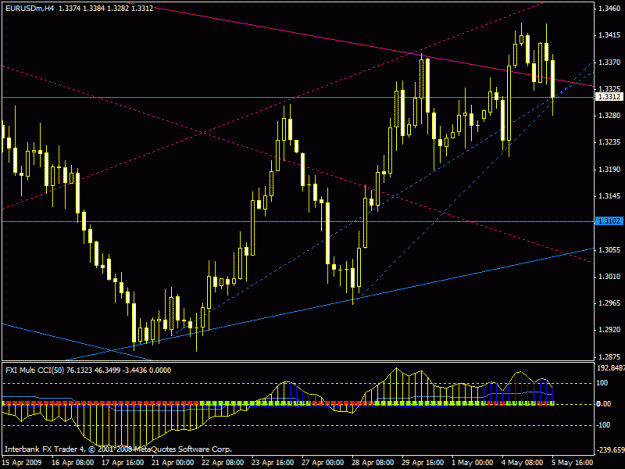Click the blue price level label 1.3102

click(609, 221)
